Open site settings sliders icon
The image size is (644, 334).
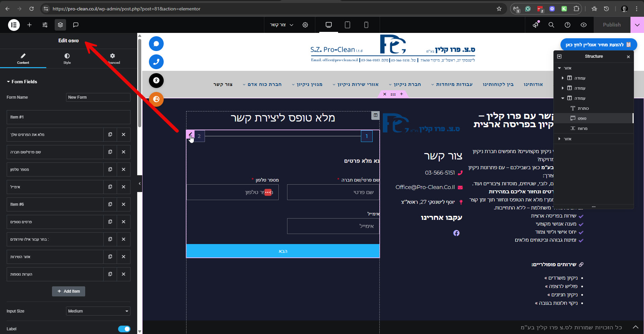[45, 25]
